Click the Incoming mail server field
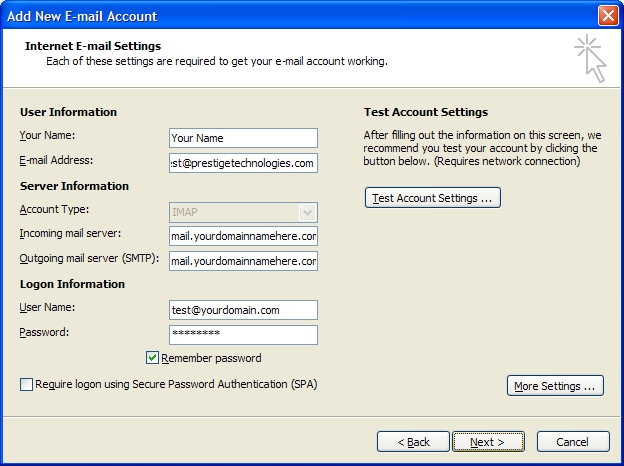Viewport: 624px width, 466px height. 243,236
